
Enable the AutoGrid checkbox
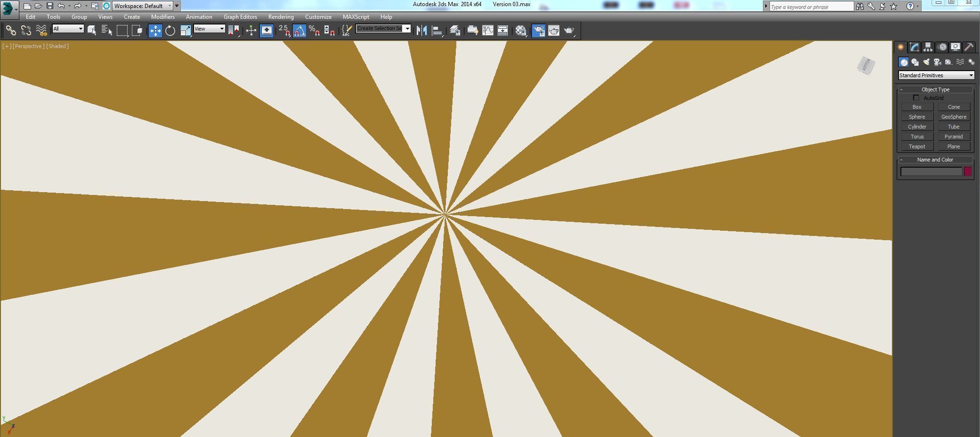tap(916, 98)
